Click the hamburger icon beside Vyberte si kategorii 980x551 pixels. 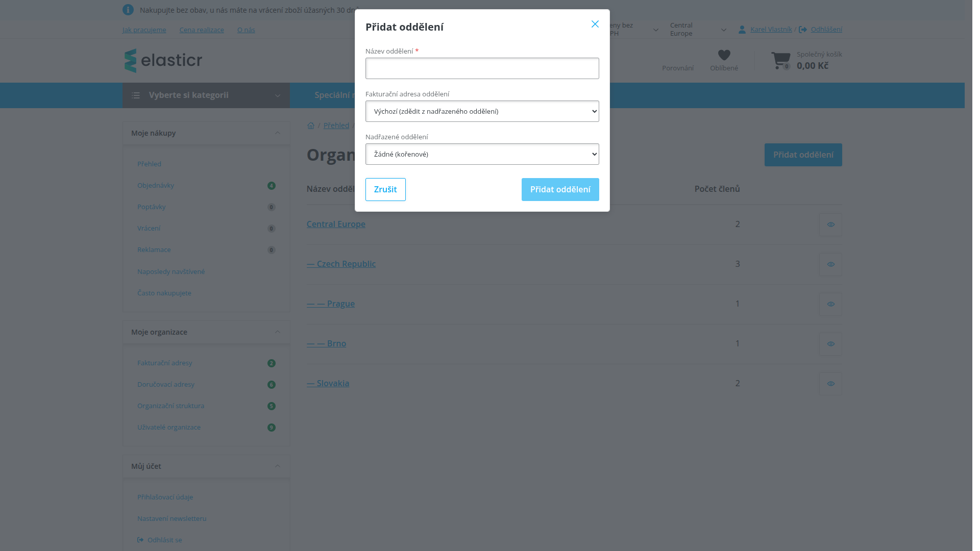pyautogui.click(x=136, y=95)
